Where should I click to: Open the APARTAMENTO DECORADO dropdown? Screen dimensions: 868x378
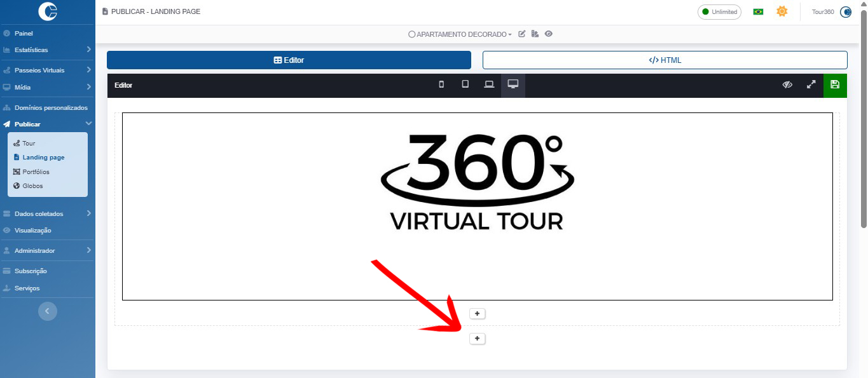coord(460,34)
